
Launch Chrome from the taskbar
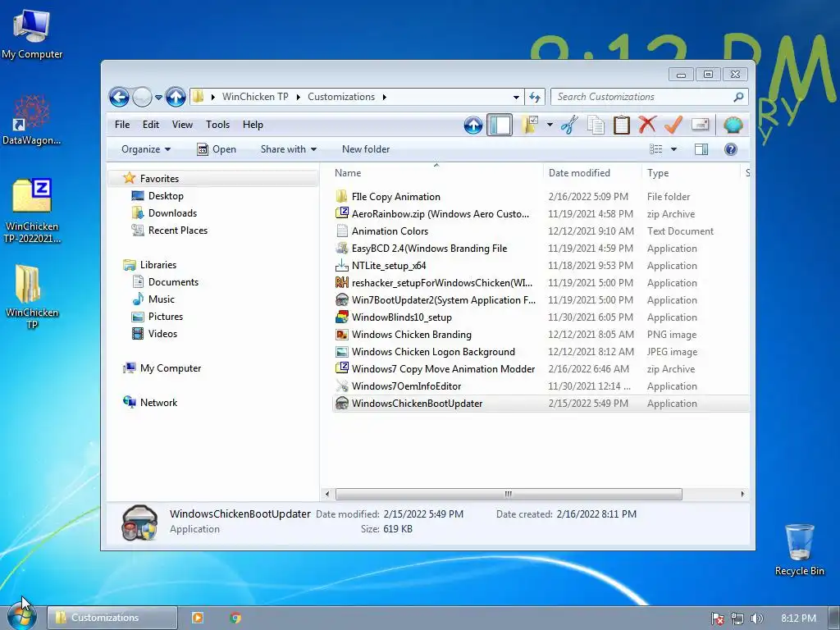point(235,618)
